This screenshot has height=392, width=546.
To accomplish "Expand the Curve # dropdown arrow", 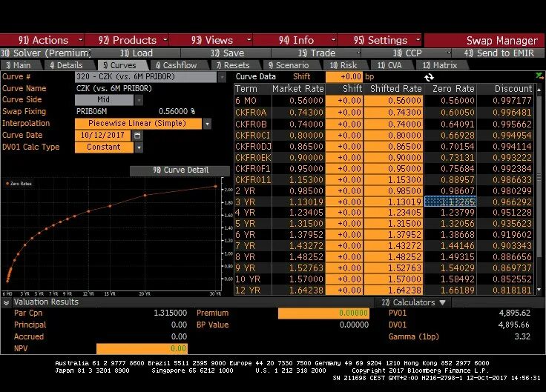I will coord(222,77).
